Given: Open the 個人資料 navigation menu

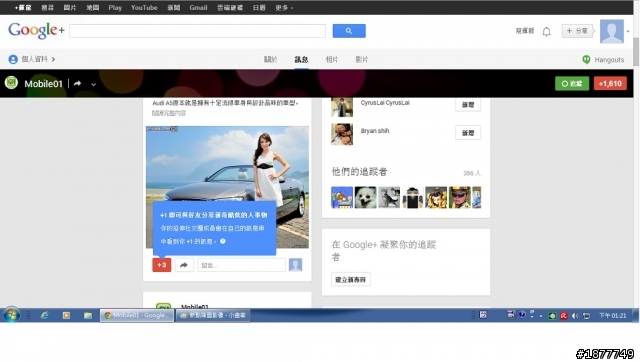Looking at the screenshot, I should click(x=38, y=60).
